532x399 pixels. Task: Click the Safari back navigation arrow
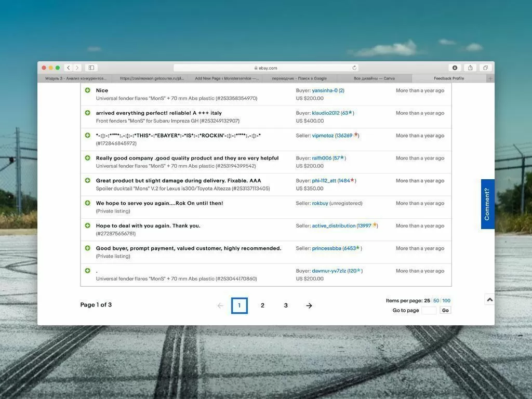coord(68,68)
